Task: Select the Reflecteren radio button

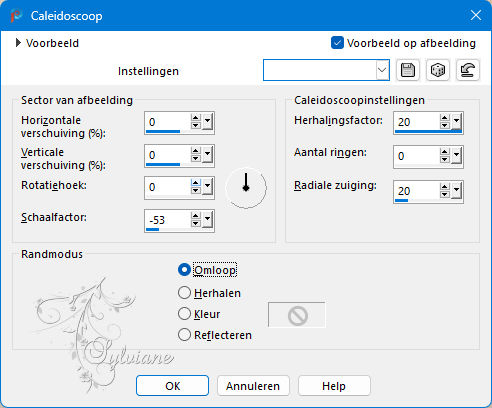Action: pyautogui.click(x=184, y=335)
